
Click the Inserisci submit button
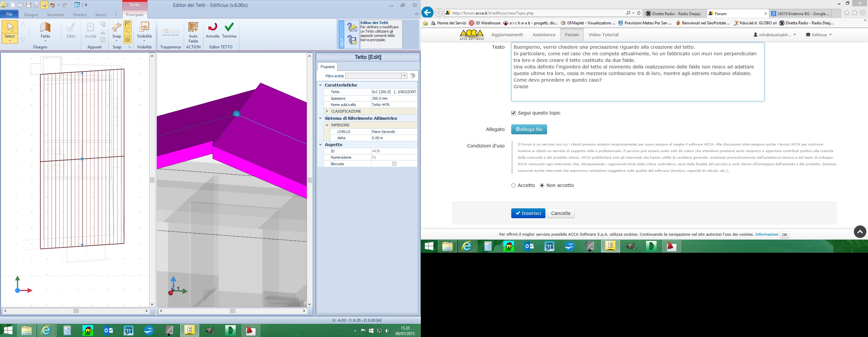[x=528, y=213]
